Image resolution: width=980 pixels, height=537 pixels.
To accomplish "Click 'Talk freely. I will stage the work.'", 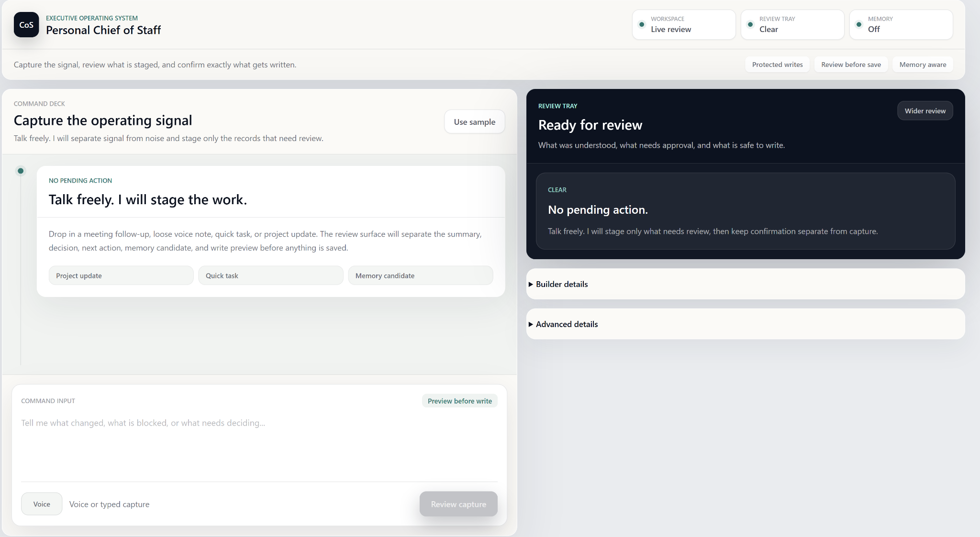I will [x=148, y=199].
